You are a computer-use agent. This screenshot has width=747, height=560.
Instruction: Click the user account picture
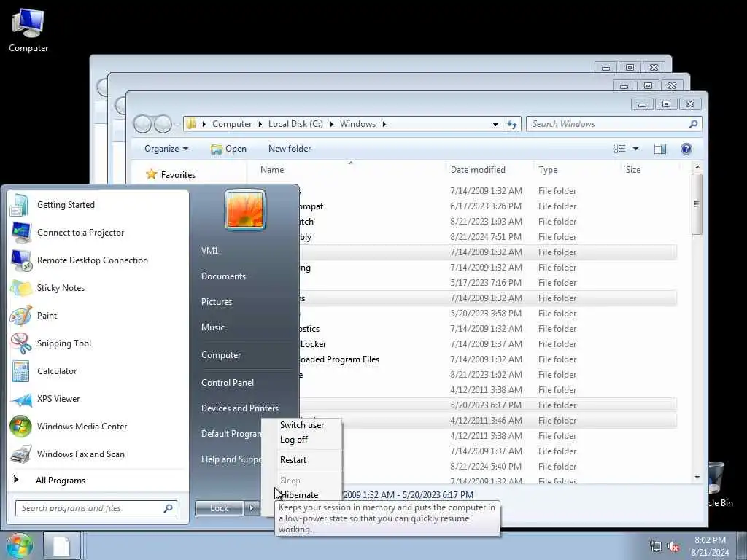(x=245, y=209)
